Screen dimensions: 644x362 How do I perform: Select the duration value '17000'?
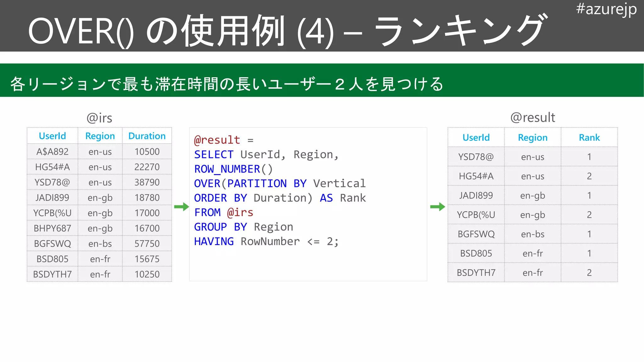[147, 213]
